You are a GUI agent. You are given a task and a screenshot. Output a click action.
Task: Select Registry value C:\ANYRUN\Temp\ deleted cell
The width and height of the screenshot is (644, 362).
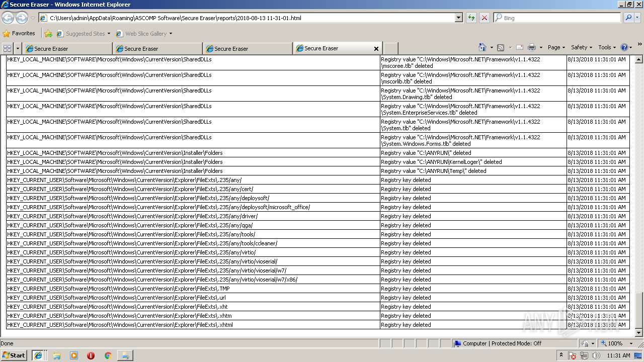click(x=473, y=171)
